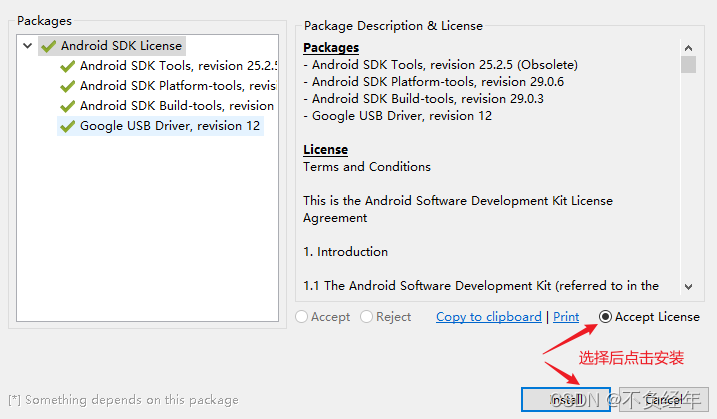717x419 pixels.
Task: Copy license text to clipboard link
Action: tap(488, 317)
